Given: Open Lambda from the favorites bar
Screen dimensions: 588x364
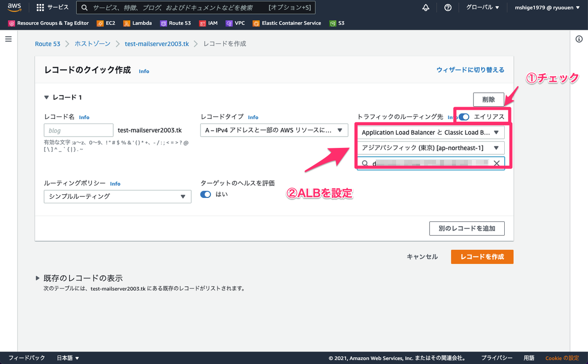Looking at the screenshot, I should pos(137,23).
